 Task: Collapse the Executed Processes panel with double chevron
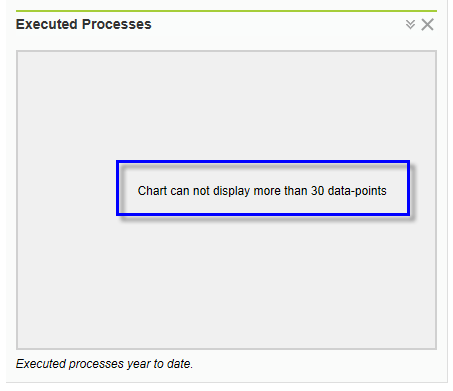(x=410, y=24)
